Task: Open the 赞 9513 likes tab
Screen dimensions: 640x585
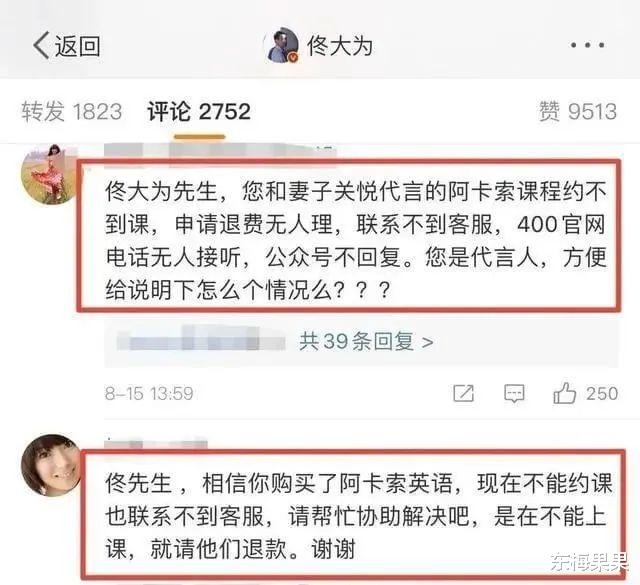Action: [x=578, y=111]
